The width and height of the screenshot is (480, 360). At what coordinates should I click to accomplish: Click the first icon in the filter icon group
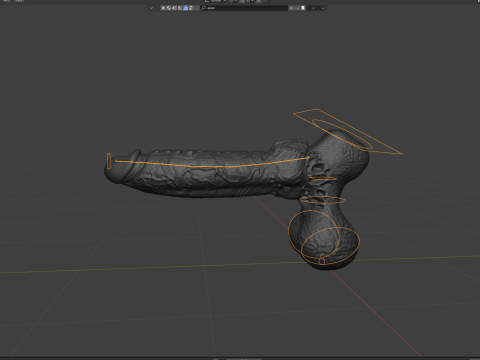pos(163,8)
